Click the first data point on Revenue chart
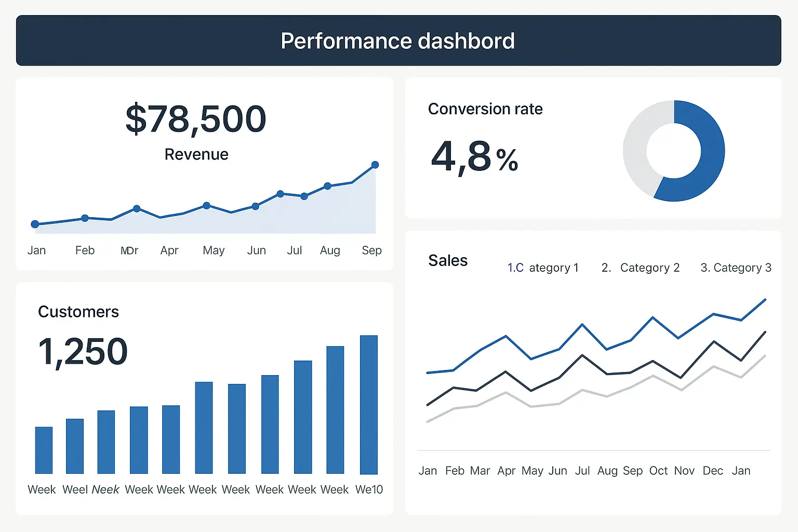This screenshot has width=798, height=532. [x=35, y=224]
